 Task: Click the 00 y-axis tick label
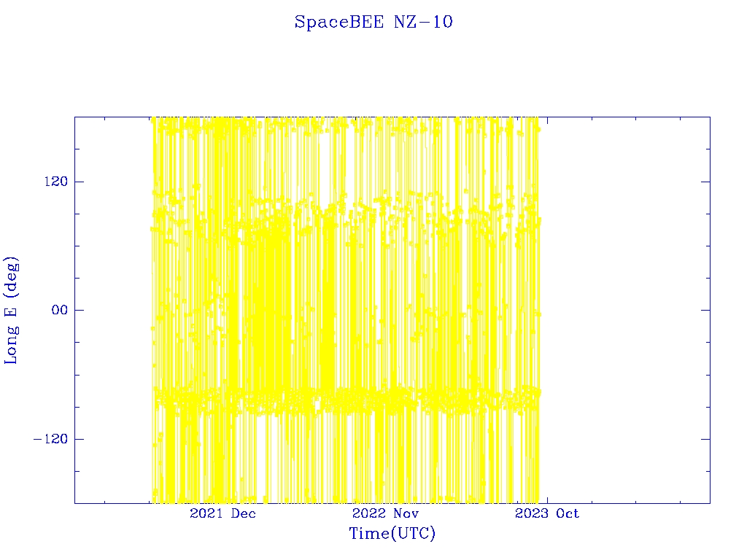pyautogui.click(x=56, y=310)
